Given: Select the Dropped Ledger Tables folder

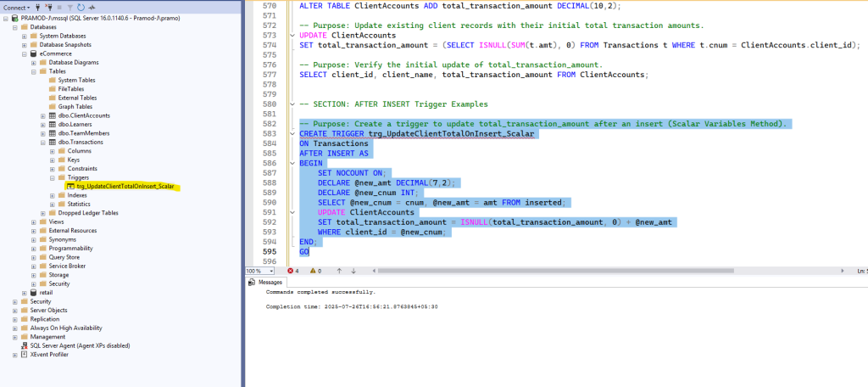Looking at the screenshot, I should [x=88, y=214].
